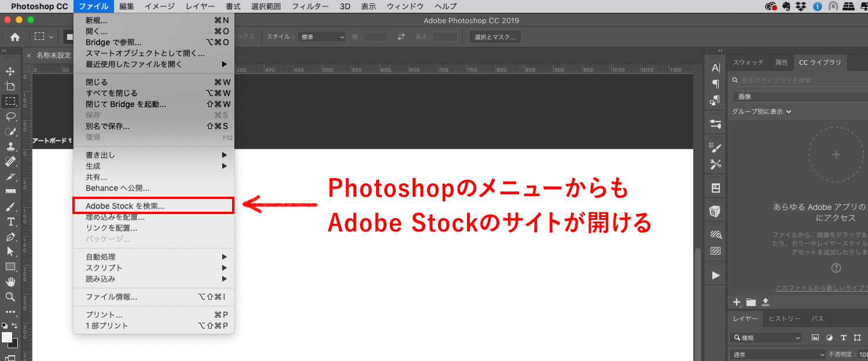
Task: Click the library search field
Action: [x=800, y=80]
